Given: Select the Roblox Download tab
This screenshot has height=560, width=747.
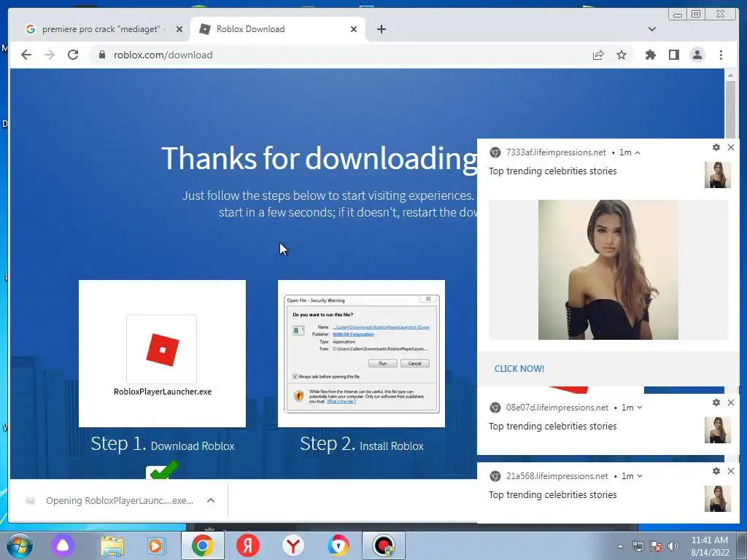Looking at the screenshot, I should point(278,29).
